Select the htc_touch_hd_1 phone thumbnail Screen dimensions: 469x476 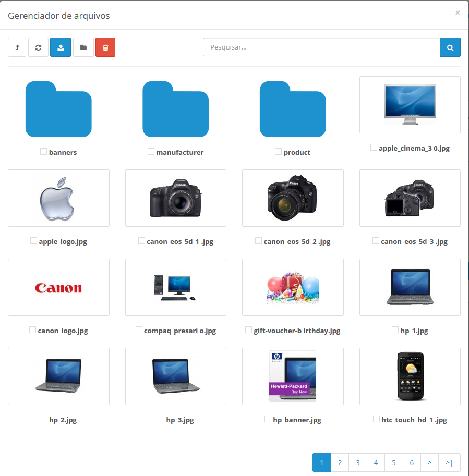tap(410, 376)
